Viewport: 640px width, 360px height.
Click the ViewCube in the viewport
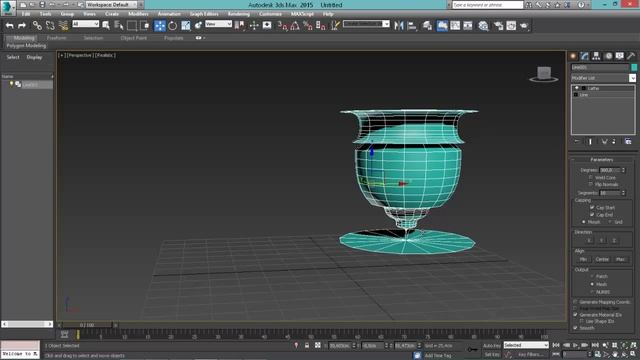[544, 74]
